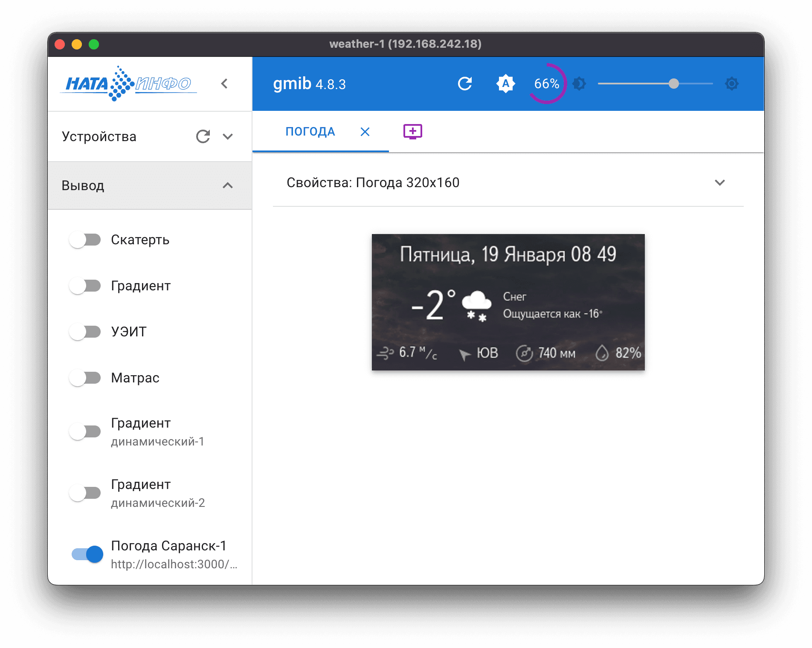Click the Вывод heading
The height and width of the screenshot is (648, 812).
coord(83,185)
